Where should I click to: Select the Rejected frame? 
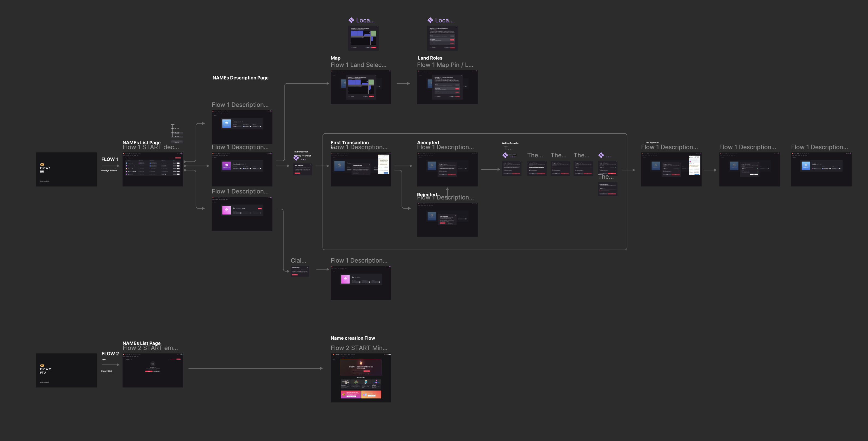click(447, 219)
